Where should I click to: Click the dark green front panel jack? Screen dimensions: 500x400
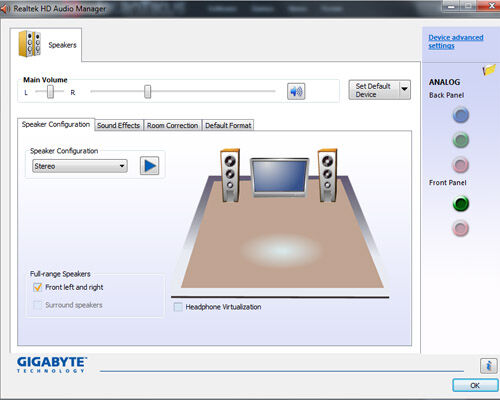click(x=461, y=204)
